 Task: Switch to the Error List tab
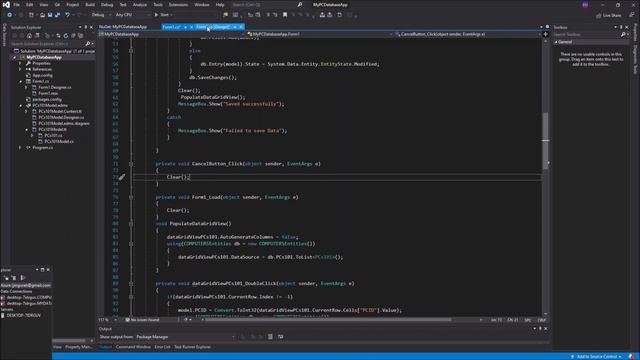162,347
